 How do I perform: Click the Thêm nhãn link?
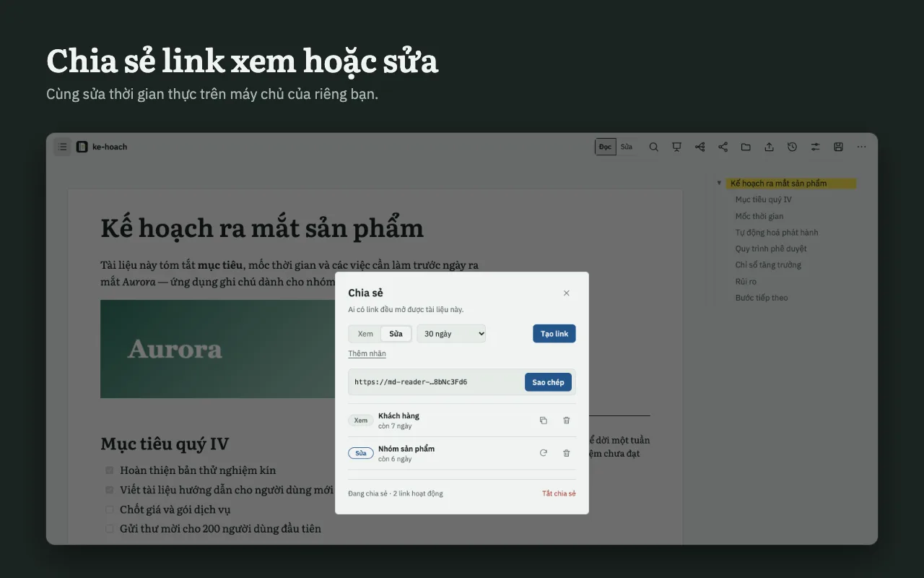point(367,353)
